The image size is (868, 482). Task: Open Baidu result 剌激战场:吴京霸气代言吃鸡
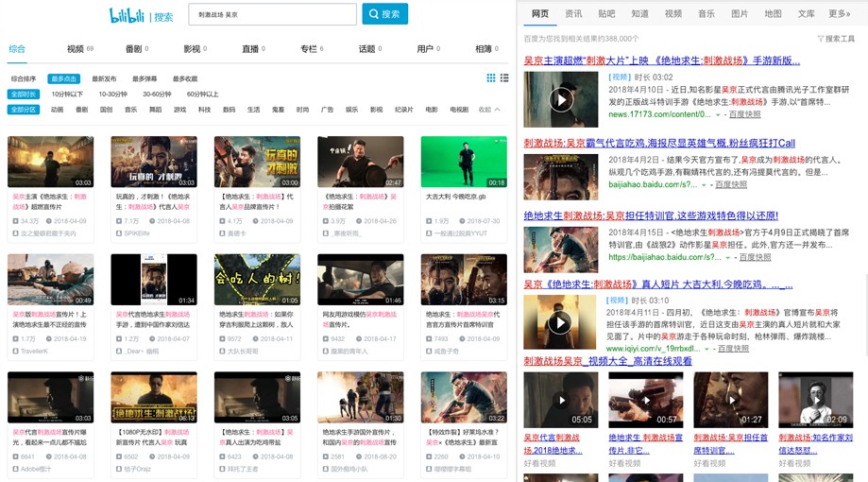click(x=659, y=143)
